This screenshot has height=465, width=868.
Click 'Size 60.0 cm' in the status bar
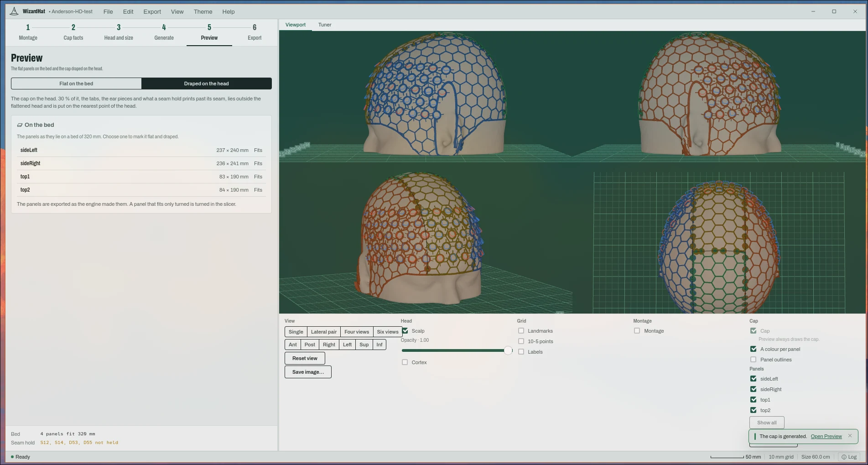[x=816, y=457]
